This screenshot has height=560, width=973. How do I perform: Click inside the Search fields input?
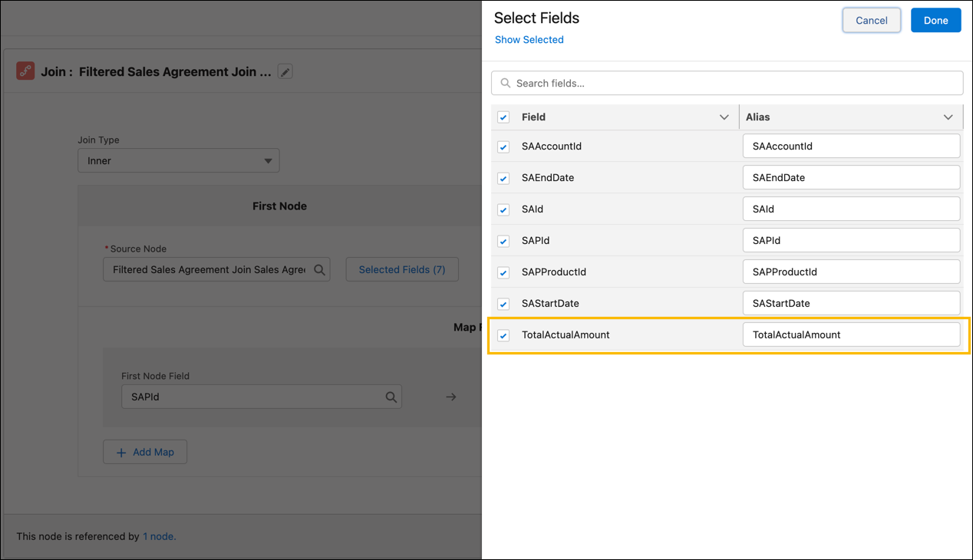[x=691, y=83]
